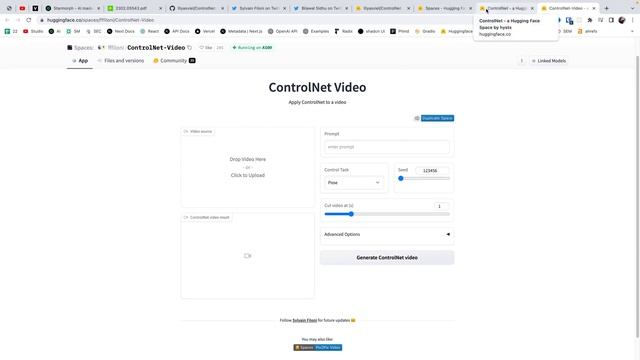Open the React bookmark
The image size is (640, 360).
[149, 31]
